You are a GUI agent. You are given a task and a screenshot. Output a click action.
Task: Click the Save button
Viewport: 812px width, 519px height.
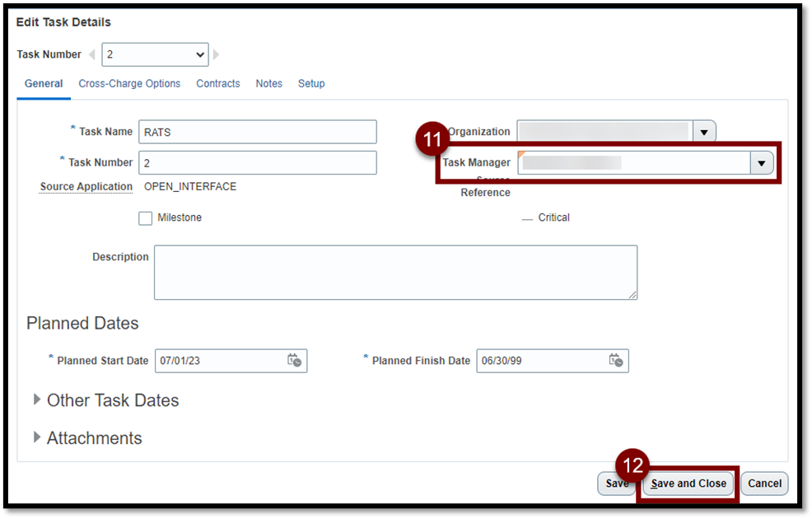616,484
